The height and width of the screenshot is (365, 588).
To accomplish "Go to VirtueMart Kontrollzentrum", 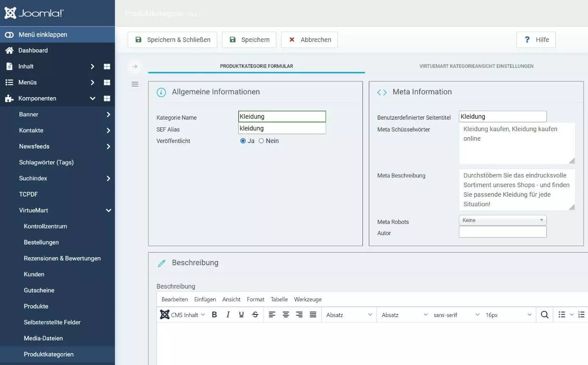I will click(x=45, y=226).
